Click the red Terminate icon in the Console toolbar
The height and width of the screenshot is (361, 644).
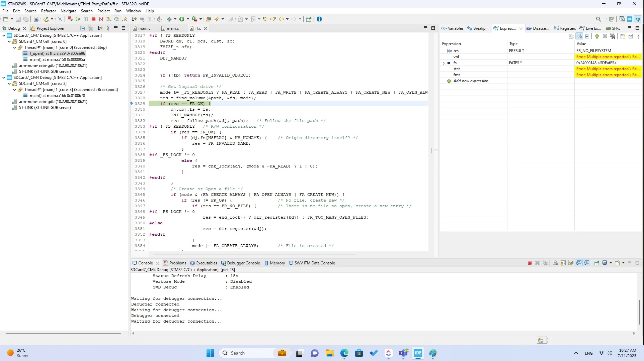tap(530, 263)
